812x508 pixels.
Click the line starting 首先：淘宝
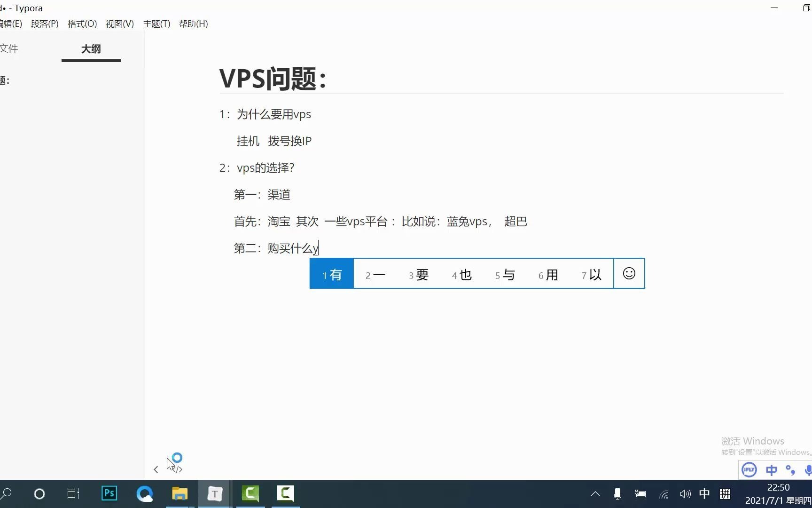point(380,222)
